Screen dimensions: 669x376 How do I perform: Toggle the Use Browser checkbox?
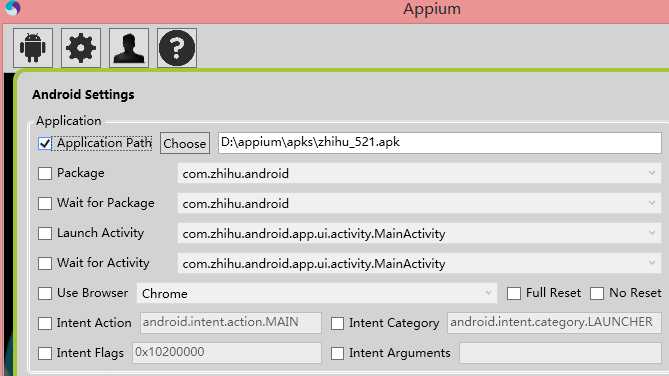45,293
